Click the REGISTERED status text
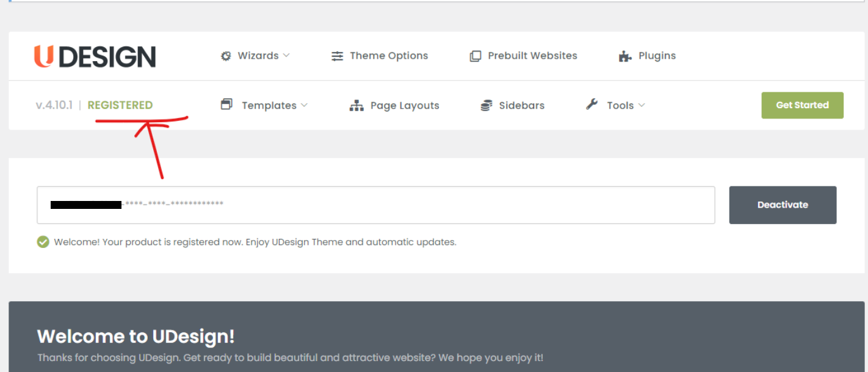Screen dimensions: 868x372 (x=120, y=105)
